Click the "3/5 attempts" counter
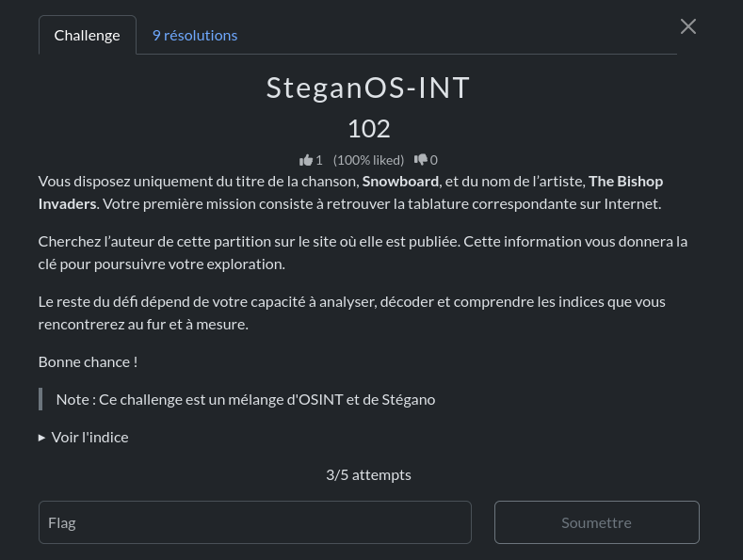This screenshot has width=743, height=560. pos(368,474)
